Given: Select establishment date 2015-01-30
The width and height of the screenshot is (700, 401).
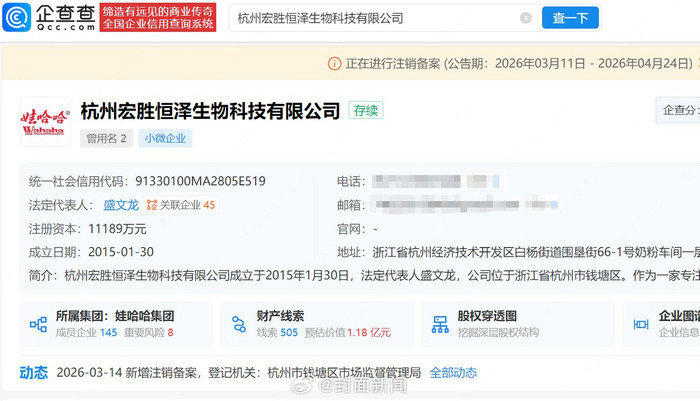Looking at the screenshot, I should 121,252.
